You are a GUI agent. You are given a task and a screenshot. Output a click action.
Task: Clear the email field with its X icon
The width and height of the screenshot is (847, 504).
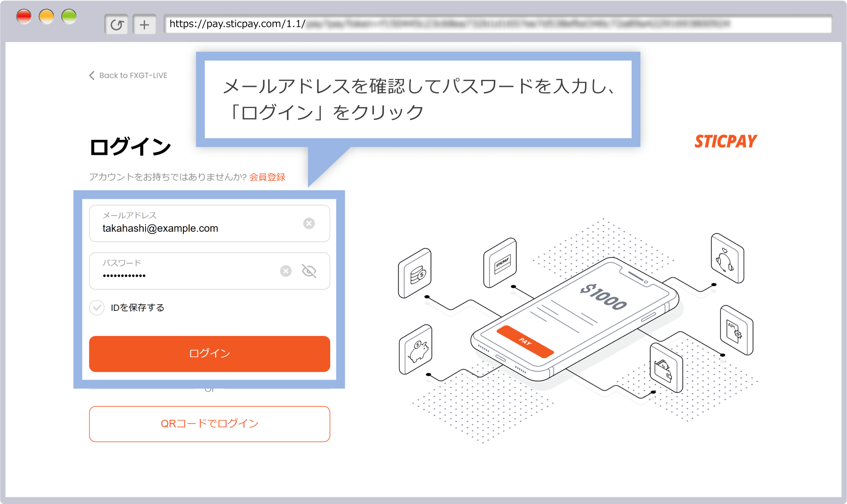(309, 224)
